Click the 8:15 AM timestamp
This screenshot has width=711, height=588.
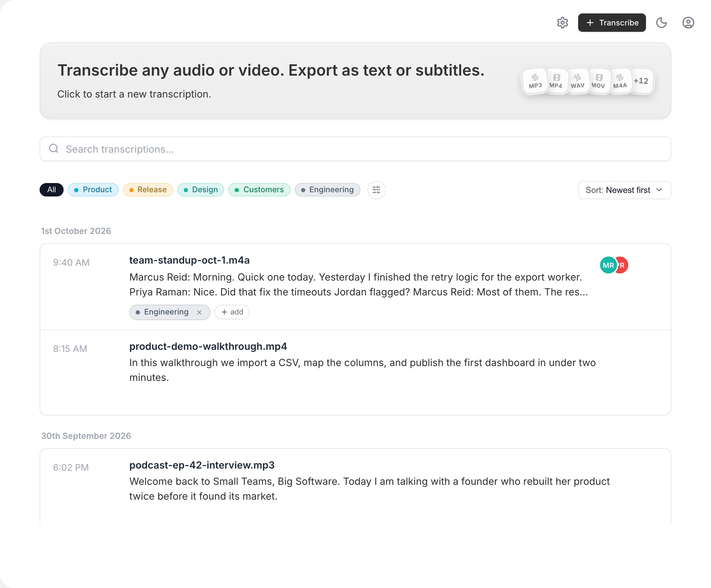point(70,349)
